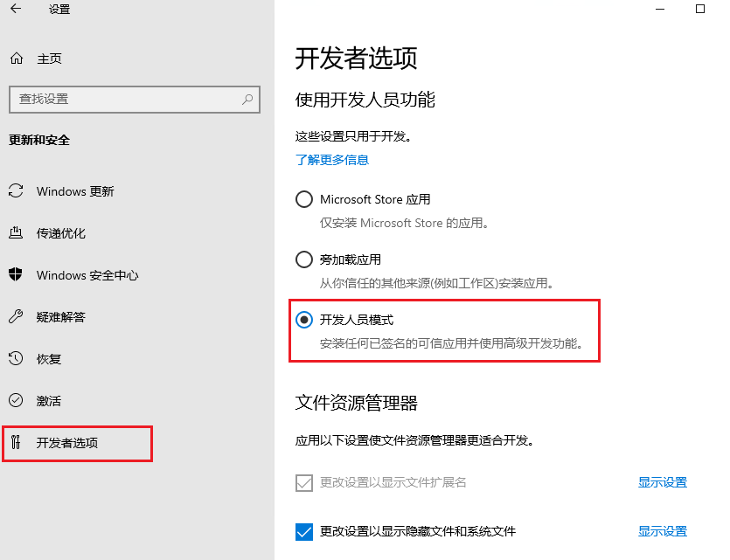Click the 传递优化 icon
Image resolution: width=730 pixels, height=560 pixels.
click(x=16, y=233)
